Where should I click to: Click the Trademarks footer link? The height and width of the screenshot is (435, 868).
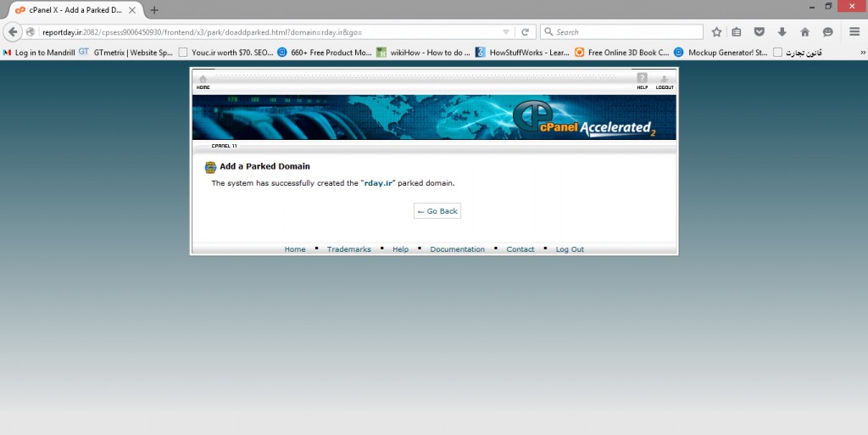pos(348,249)
